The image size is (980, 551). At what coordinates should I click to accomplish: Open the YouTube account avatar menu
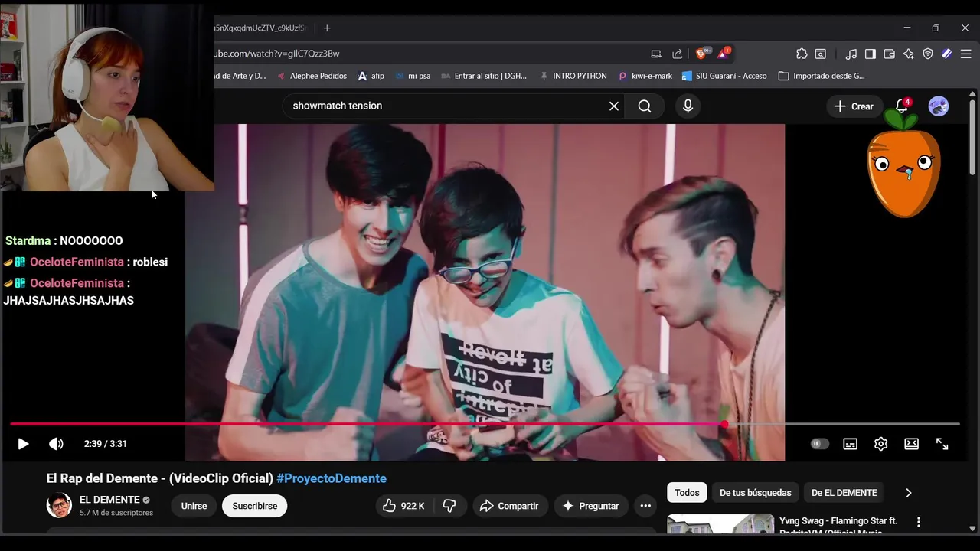point(939,106)
